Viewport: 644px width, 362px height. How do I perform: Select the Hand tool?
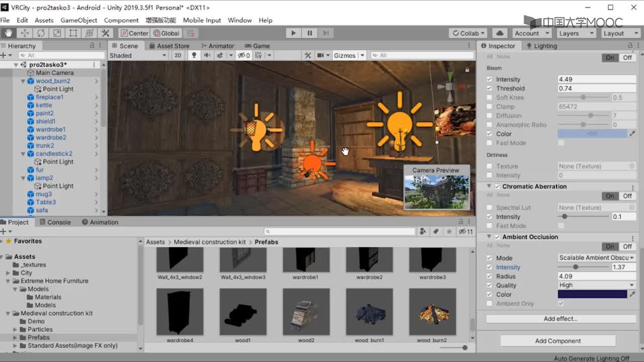[x=8, y=33]
